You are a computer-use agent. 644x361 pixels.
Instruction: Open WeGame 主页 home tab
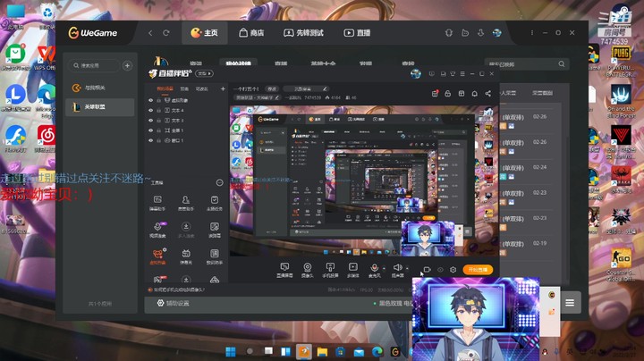[x=204, y=33]
